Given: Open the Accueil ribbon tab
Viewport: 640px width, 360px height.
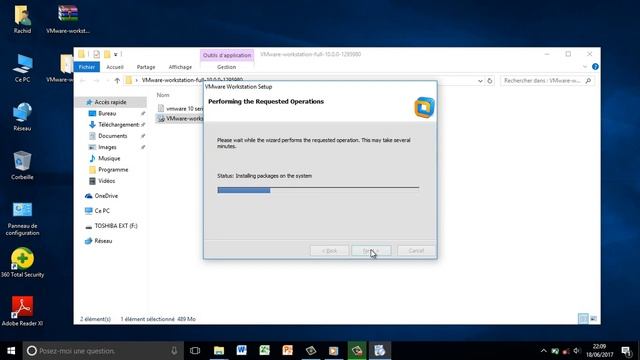Looking at the screenshot, I should pyautogui.click(x=115, y=67).
